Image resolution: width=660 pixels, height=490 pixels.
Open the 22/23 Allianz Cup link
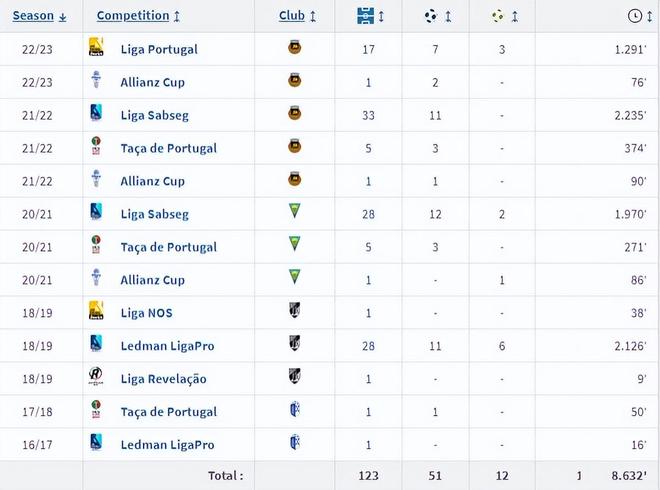tap(152, 82)
